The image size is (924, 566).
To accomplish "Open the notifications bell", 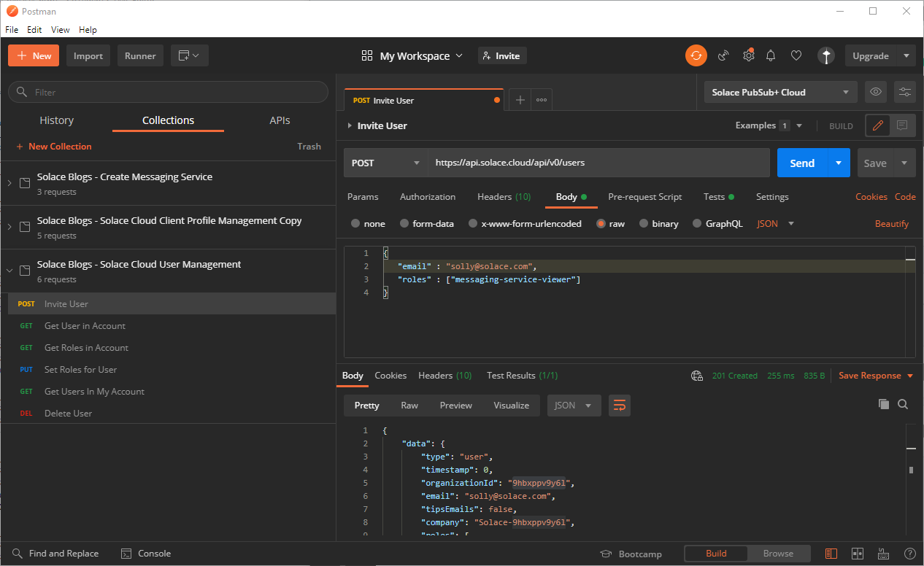I will pos(771,55).
